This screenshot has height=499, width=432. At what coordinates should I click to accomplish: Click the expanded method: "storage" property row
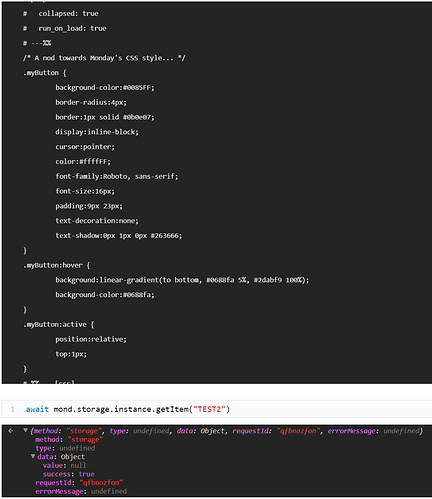pos(69,439)
